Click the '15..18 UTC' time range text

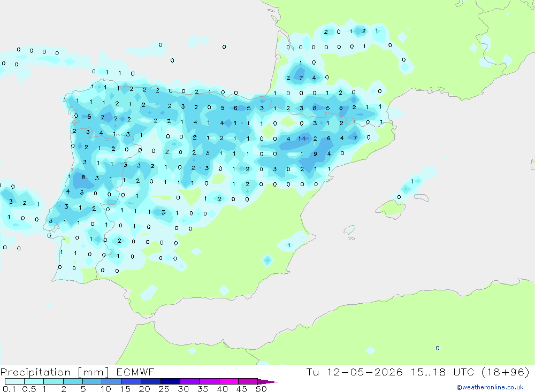click(442, 372)
